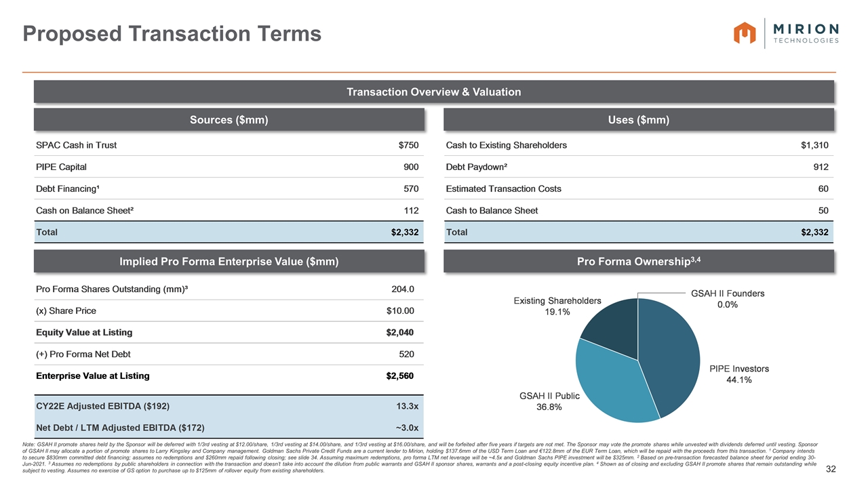Click the Proposed Transaction Terms title
This screenshot has height=488, width=868.
172,34
